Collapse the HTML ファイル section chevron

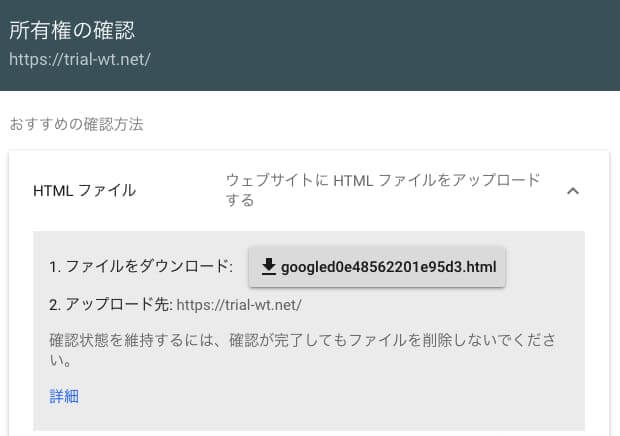[573, 191]
